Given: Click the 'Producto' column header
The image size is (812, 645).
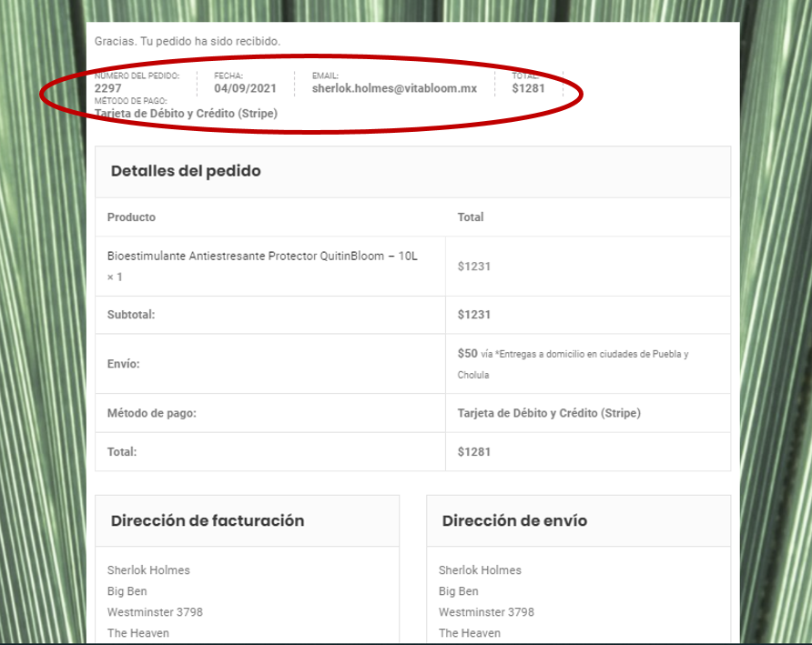Looking at the screenshot, I should (131, 217).
